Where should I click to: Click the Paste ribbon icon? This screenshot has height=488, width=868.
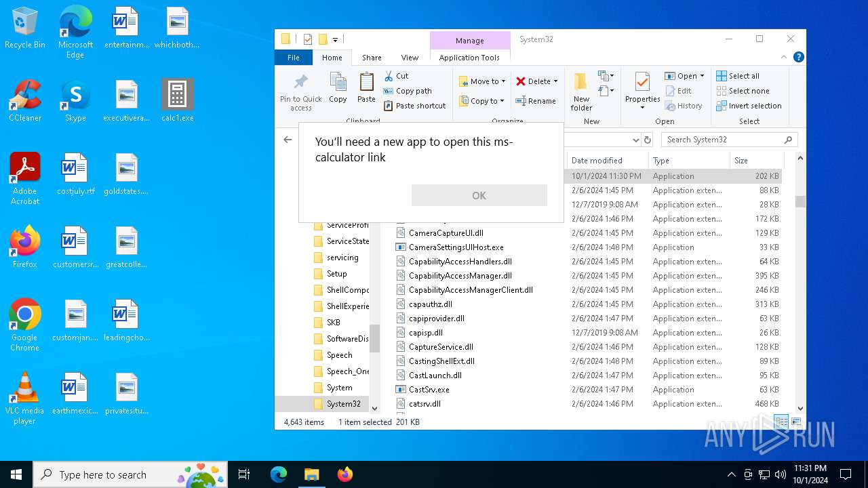pos(366,88)
